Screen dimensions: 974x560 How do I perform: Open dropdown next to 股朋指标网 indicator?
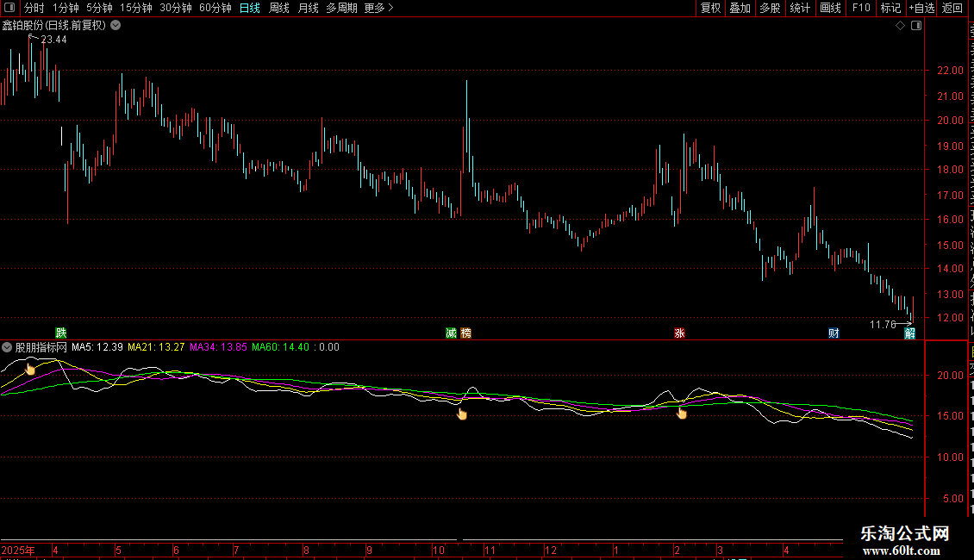click(7, 347)
